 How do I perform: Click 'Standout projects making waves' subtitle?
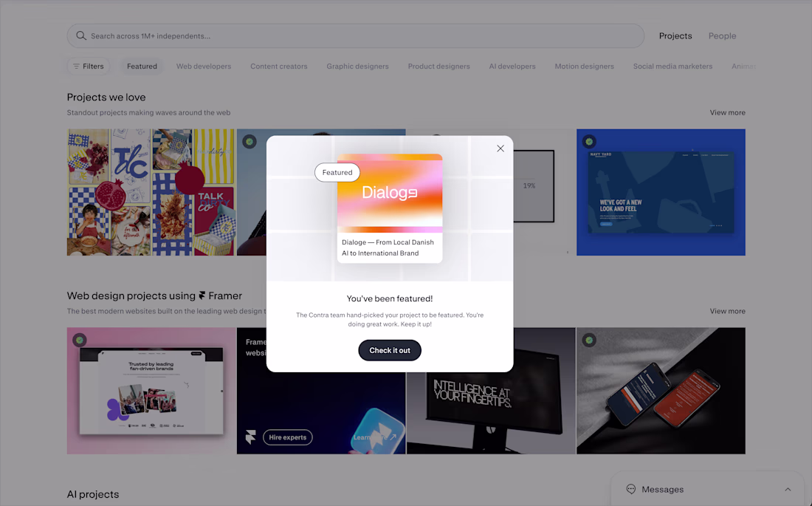[148, 112]
